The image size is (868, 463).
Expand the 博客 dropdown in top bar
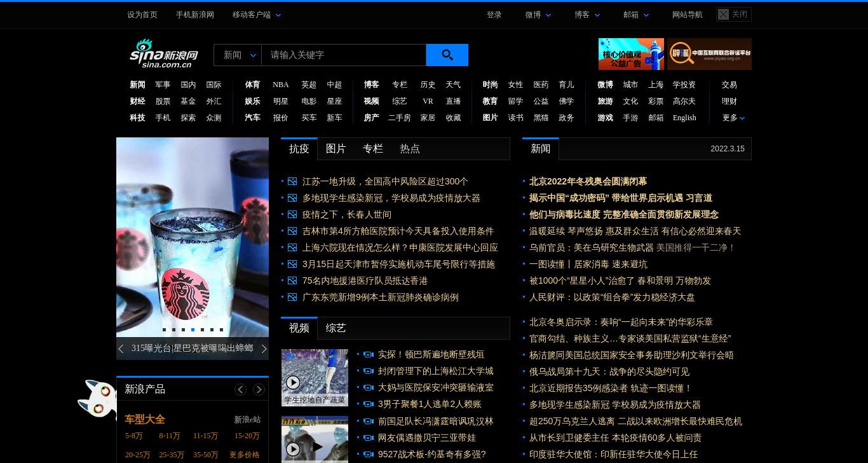pos(587,15)
